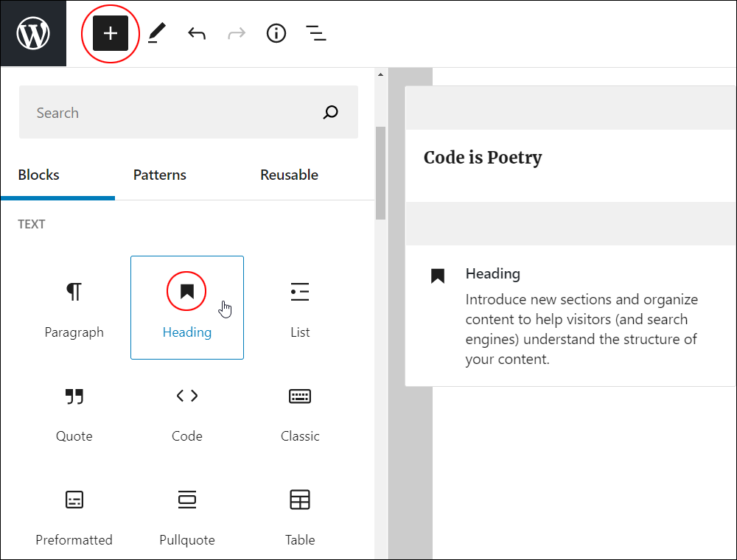The image size is (737, 560).
Task: Click the scrollbar up arrow
Action: (381, 74)
